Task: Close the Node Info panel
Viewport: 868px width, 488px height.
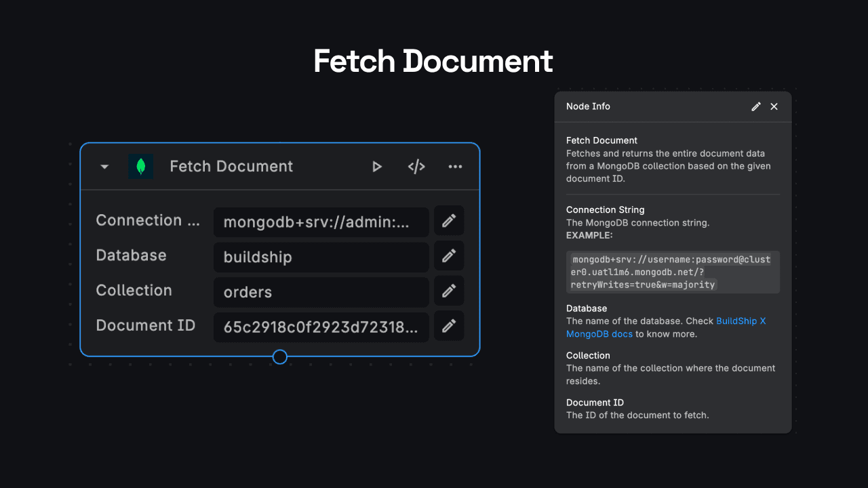Action: [x=774, y=106]
